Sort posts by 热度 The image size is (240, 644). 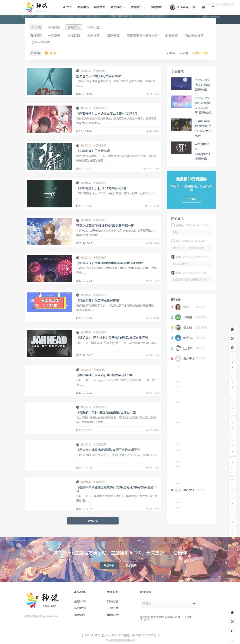(x=184, y=53)
